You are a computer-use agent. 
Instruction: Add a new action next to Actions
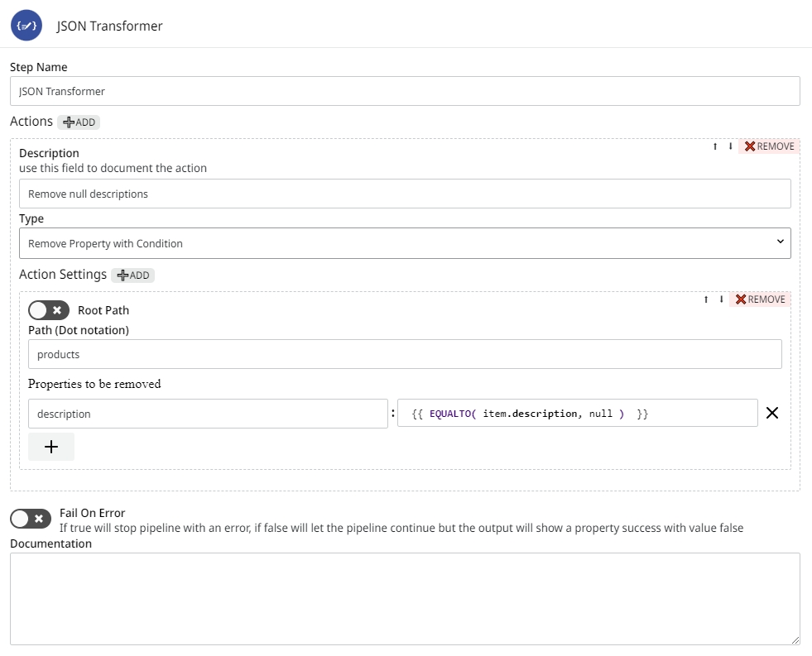coord(79,122)
